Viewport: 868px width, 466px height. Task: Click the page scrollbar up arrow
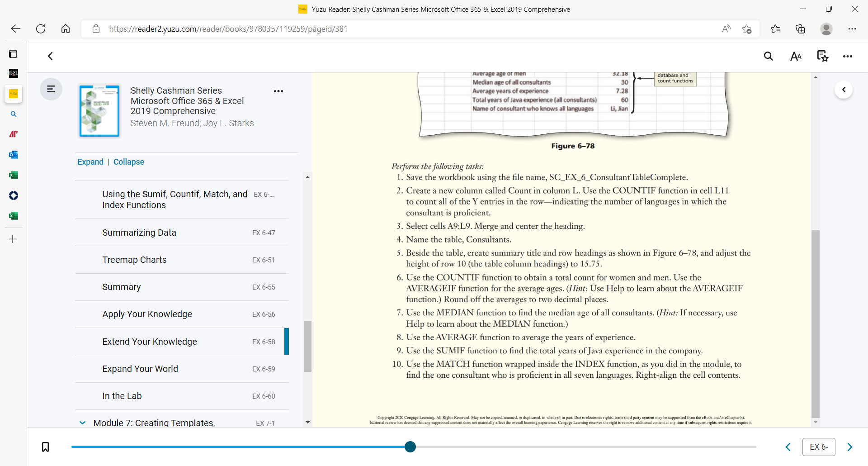(x=816, y=77)
